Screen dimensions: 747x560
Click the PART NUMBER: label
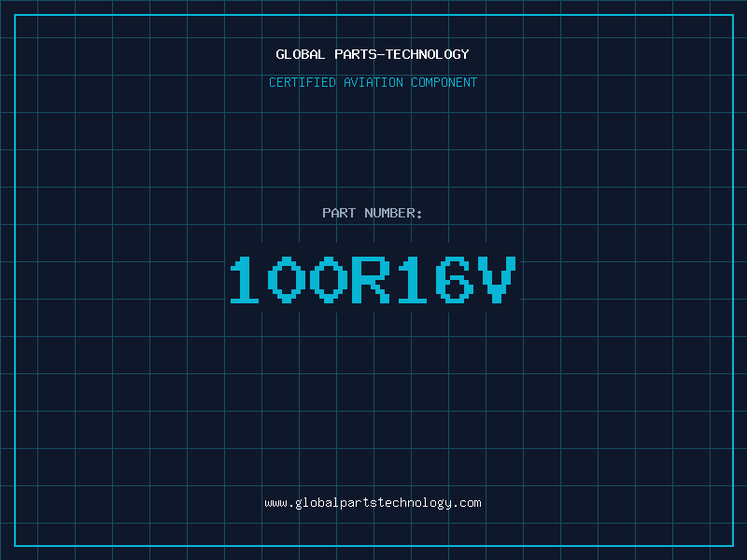(373, 213)
